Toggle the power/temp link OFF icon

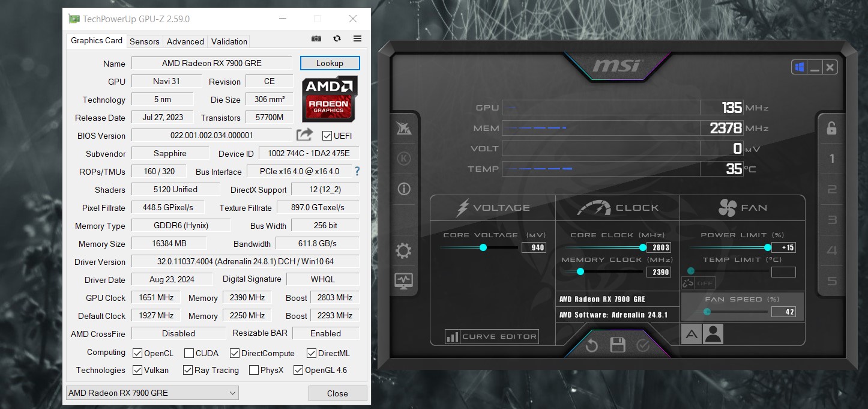(x=698, y=283)
